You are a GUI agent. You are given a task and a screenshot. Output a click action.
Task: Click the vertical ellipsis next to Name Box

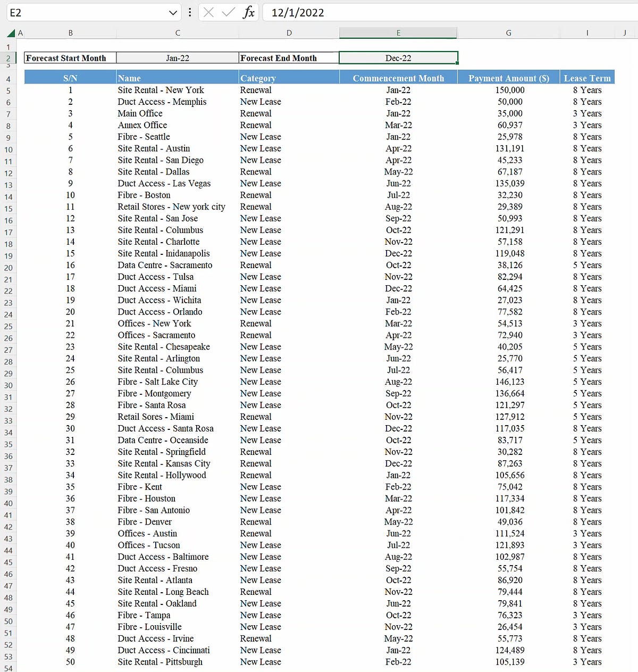pos(190,12)
